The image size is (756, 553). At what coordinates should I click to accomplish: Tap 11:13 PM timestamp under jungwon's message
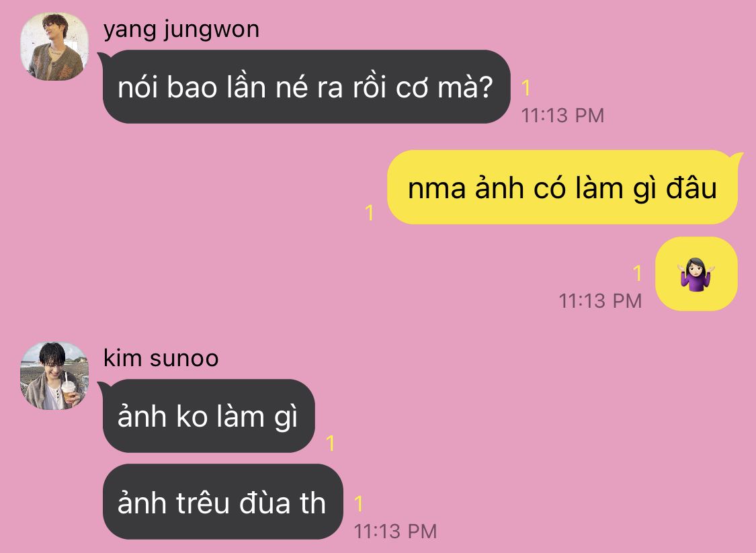pyautogui.click(x=562, y=116)
